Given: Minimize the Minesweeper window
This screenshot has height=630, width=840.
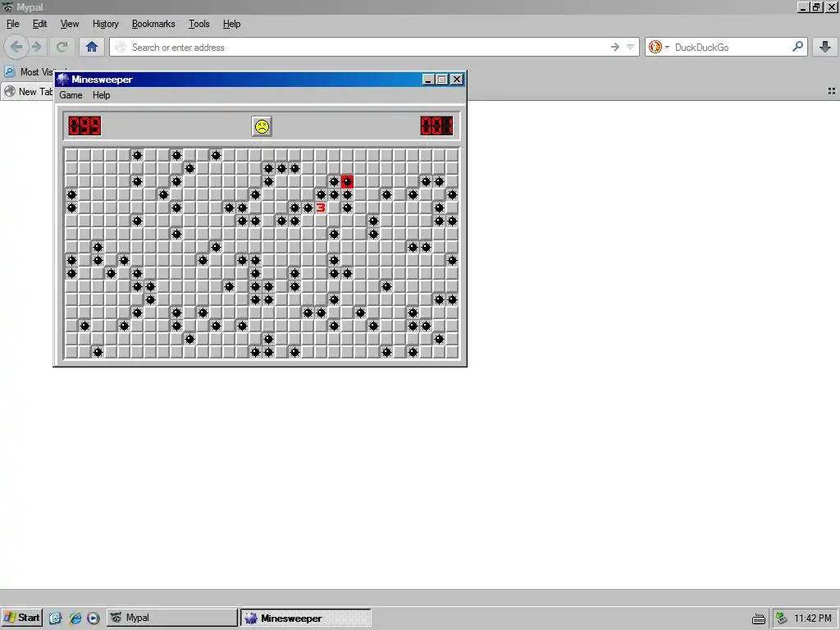Looking at the screenshot, I should click(x=428, y=80).
